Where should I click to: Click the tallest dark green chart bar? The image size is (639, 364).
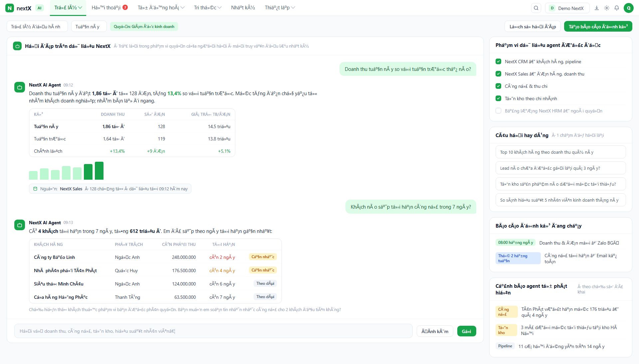pyautogui.click(x=99, y=171)
